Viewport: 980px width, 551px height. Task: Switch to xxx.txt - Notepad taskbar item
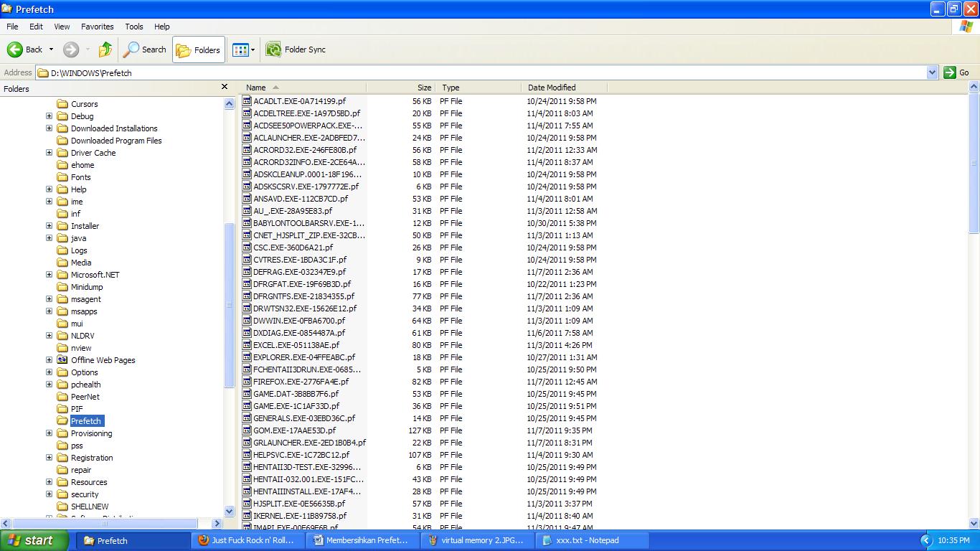[593, 540]
